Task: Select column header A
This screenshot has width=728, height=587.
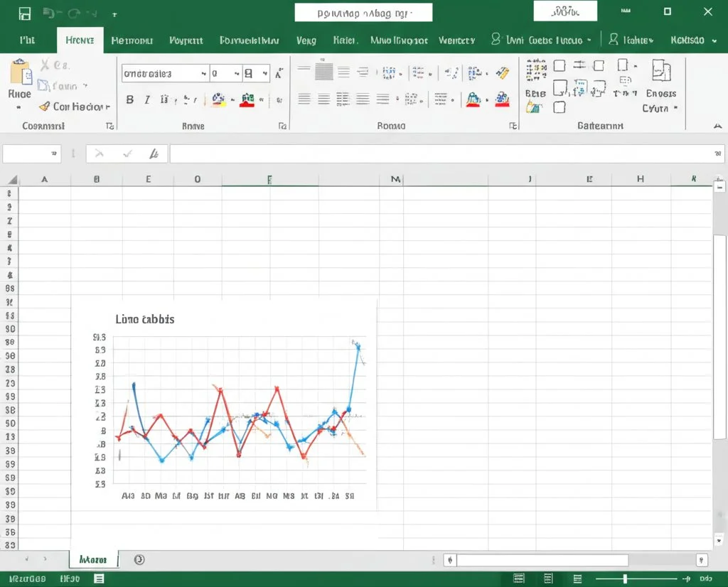Action: (45, 179)
